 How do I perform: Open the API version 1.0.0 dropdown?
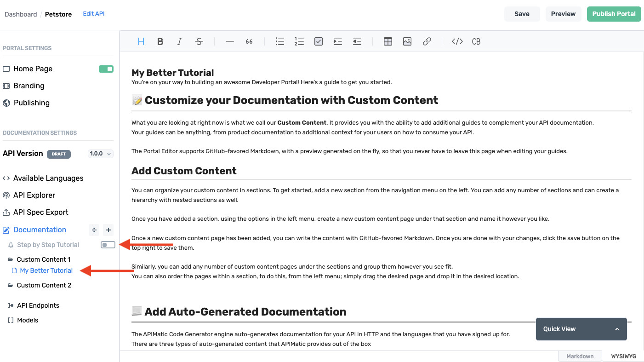[x=100, y=154]
